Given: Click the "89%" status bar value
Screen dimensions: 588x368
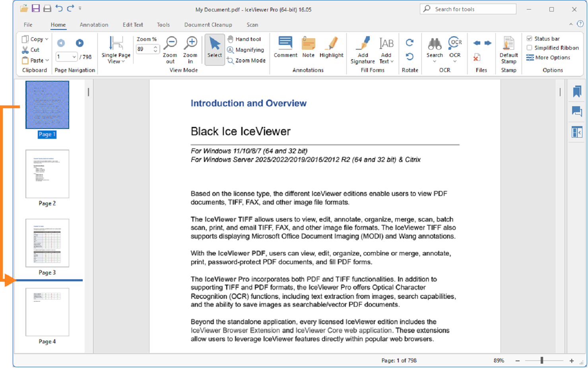Looking at the screenshot, I should pos(499,360).
